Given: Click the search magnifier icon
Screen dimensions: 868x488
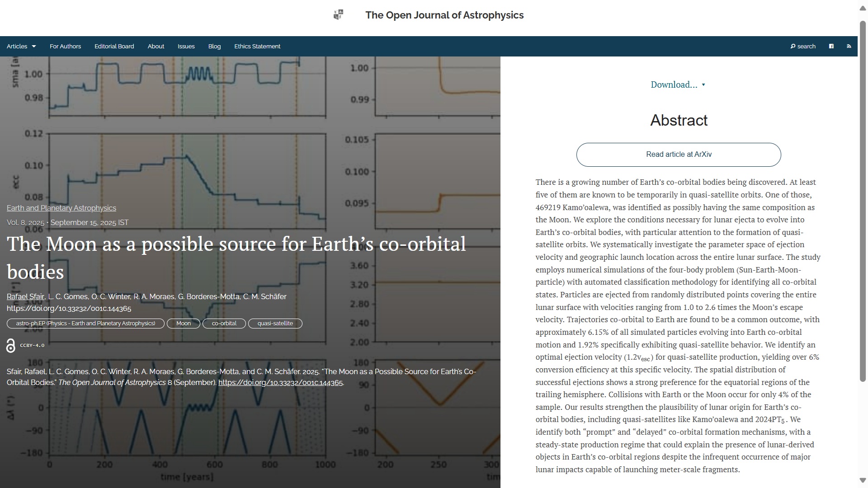Looking at the screenshot, I should (x=793, y=46).
